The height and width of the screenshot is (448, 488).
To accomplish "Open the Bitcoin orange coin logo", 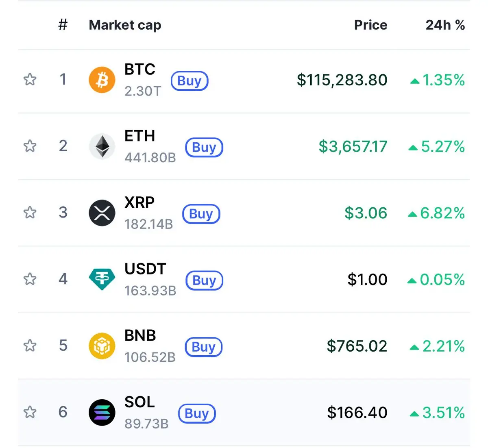I will click(102, 80).
